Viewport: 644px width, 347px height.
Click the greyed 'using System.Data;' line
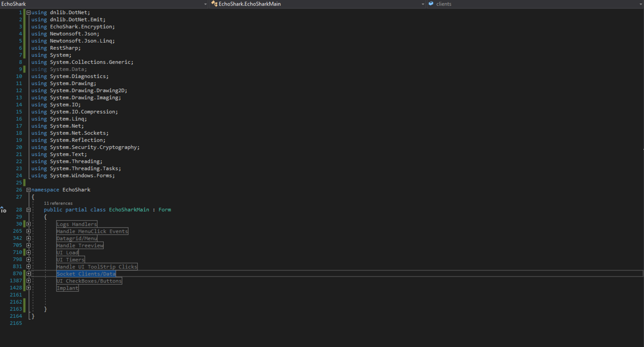(x=59, y=69)
